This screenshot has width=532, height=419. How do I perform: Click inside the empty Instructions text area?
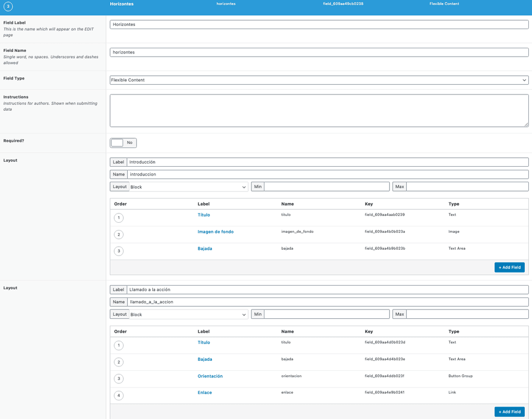[318, 110]
